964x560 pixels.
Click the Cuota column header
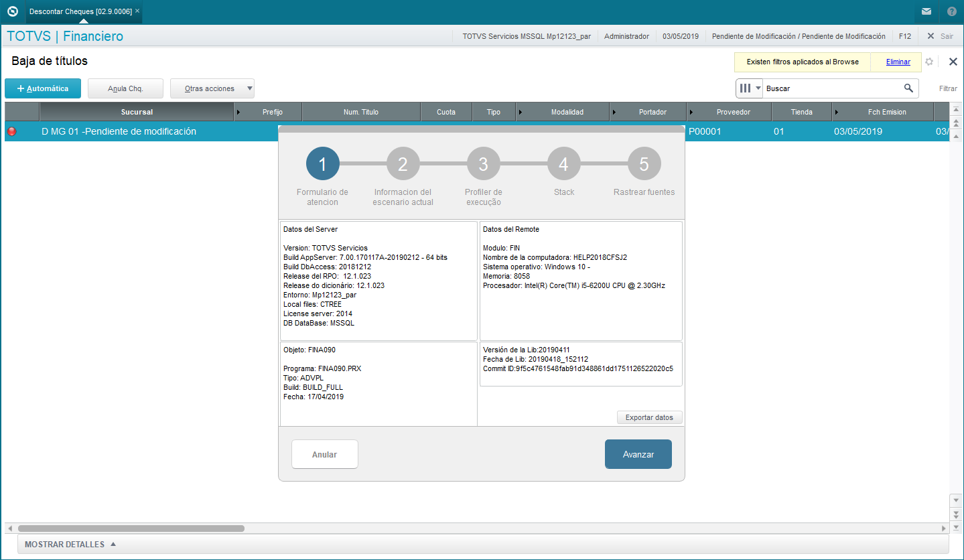tap(446, 112)
